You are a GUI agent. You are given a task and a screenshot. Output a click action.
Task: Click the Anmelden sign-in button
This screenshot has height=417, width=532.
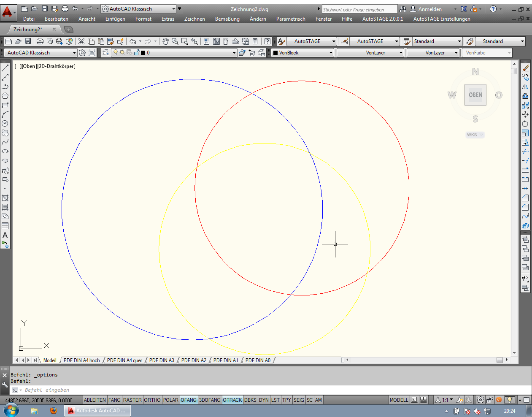(x=429, y=9)
